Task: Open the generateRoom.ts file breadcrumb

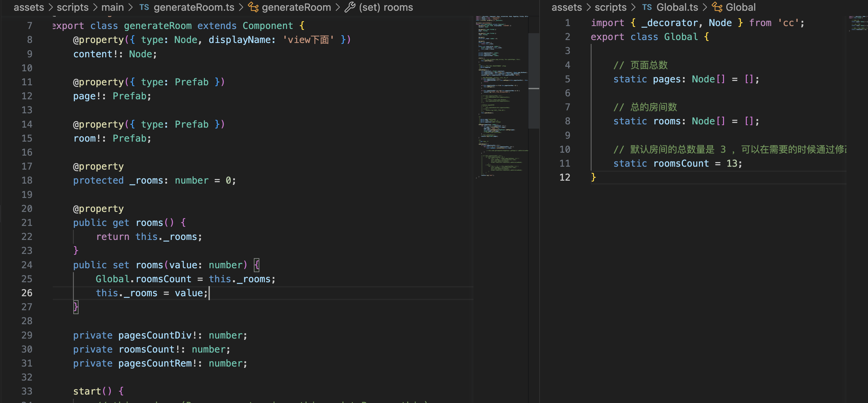Action: pos(194,7)
